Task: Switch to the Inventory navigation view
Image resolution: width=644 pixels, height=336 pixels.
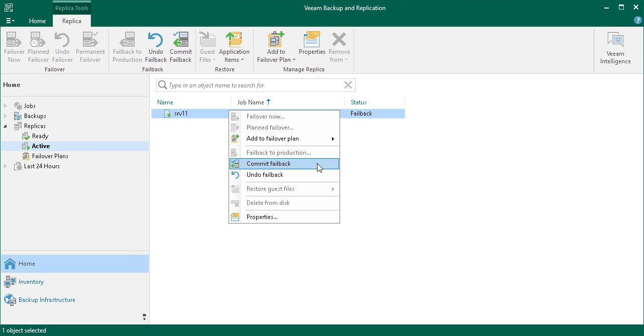Action: (x=74, y=282)
